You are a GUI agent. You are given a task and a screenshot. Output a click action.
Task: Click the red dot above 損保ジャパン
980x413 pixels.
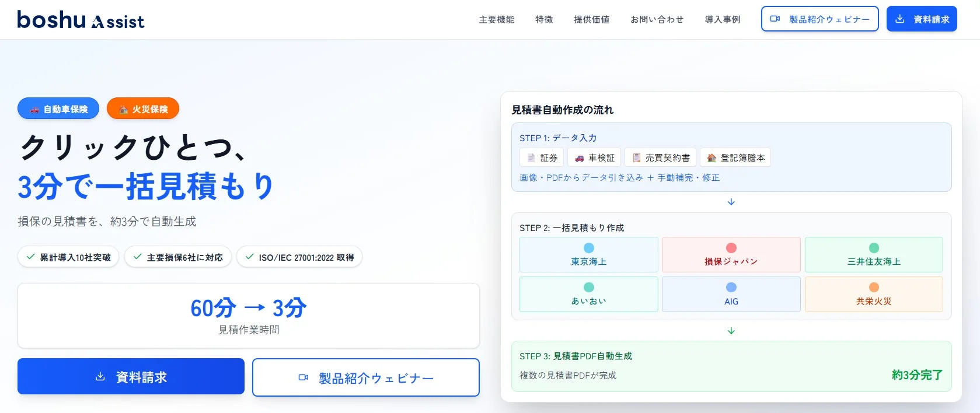click(731, 248)
